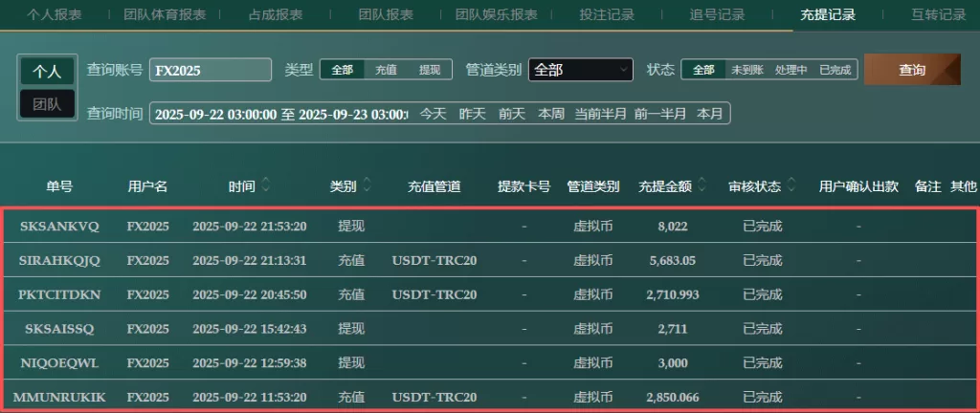Image resolution: width=980 pixels, height=413 pixels.
Task: Choose 提现 in the 类型 filter
Action: [x=430, y=70]
